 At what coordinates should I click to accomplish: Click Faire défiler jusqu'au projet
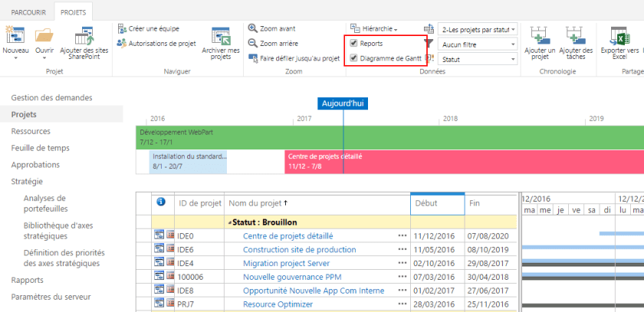[x=294, y=58]
